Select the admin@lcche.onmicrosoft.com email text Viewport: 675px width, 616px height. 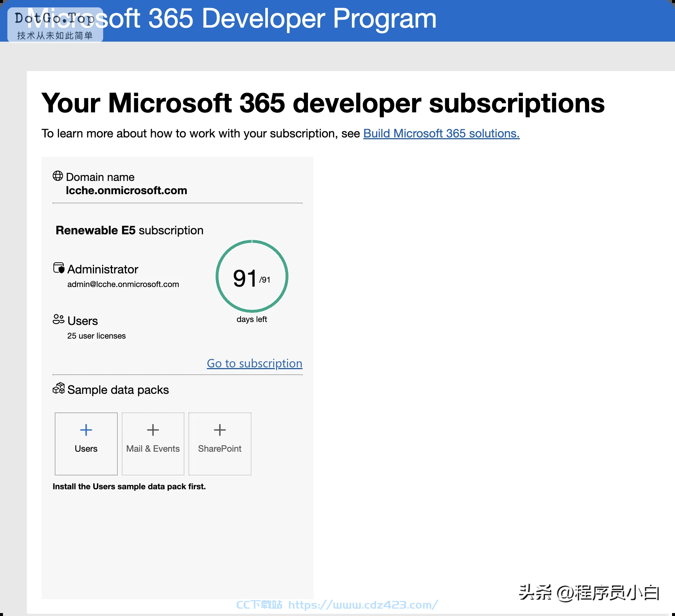point(123,284)
